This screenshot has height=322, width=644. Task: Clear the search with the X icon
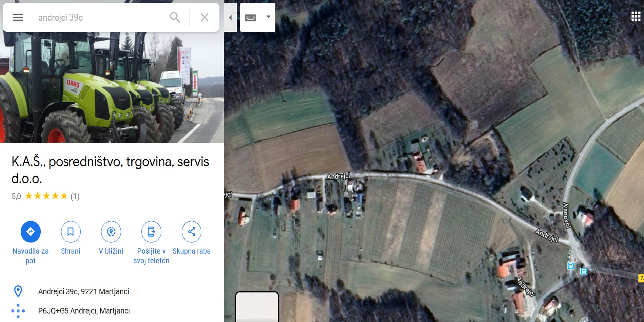(x=205, y=17)
